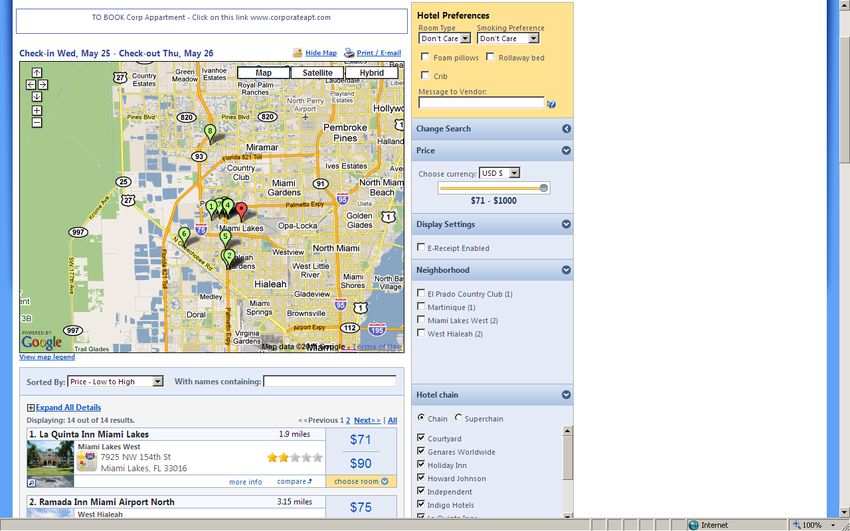Click plus icon beside Expand All Details
The width and height of the screenshot is (850, 531).
coord(31,408)
